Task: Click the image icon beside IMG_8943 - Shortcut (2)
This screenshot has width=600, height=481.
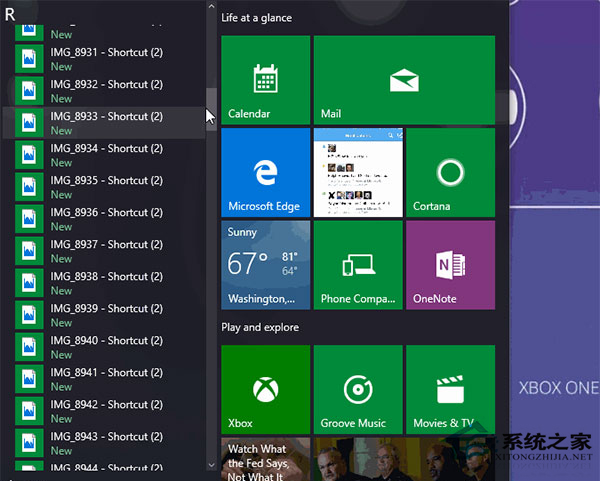Action: coord(29,443)
